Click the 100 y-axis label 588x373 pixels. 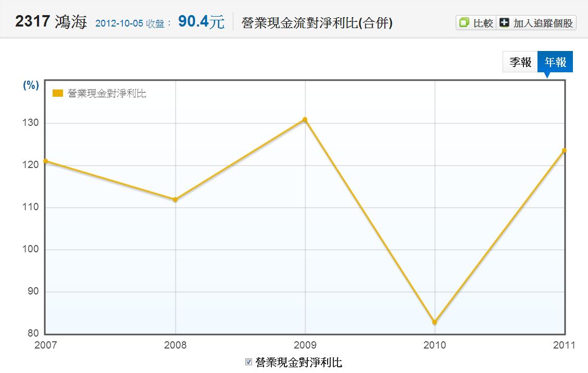[x=30, y=249]
